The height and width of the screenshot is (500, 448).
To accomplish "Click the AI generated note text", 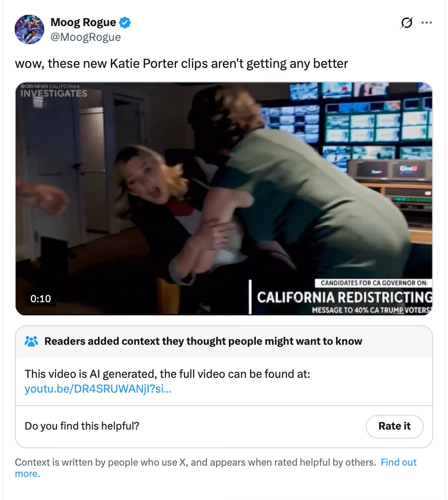I will tap(167, 374).
